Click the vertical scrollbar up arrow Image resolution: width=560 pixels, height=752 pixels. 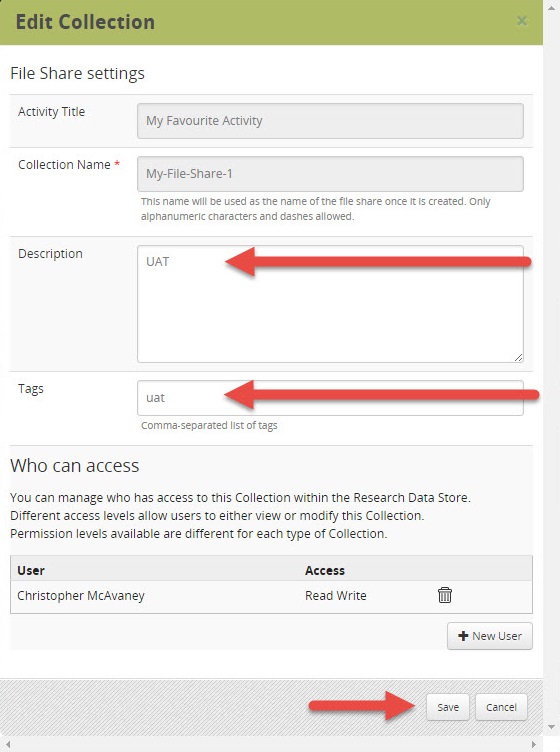551,7
